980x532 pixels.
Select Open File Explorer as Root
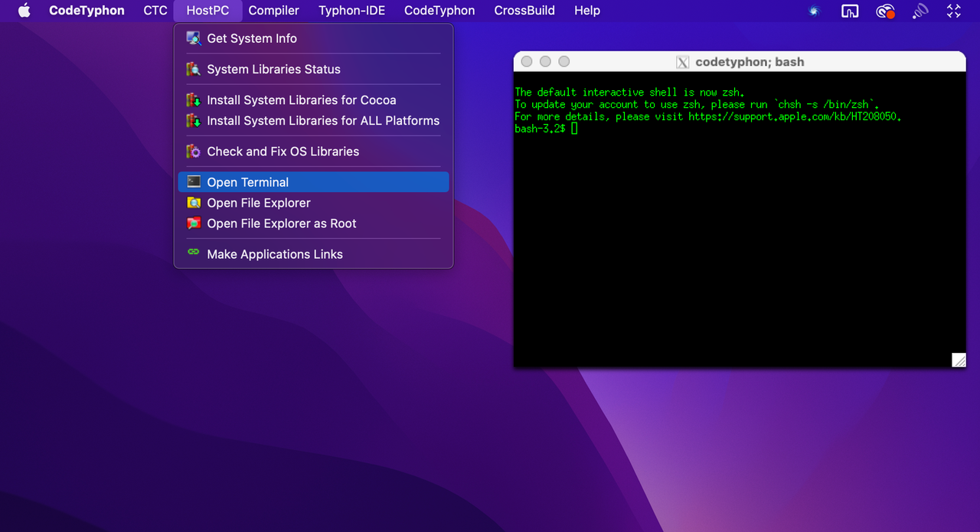click(x=313, y=224)
